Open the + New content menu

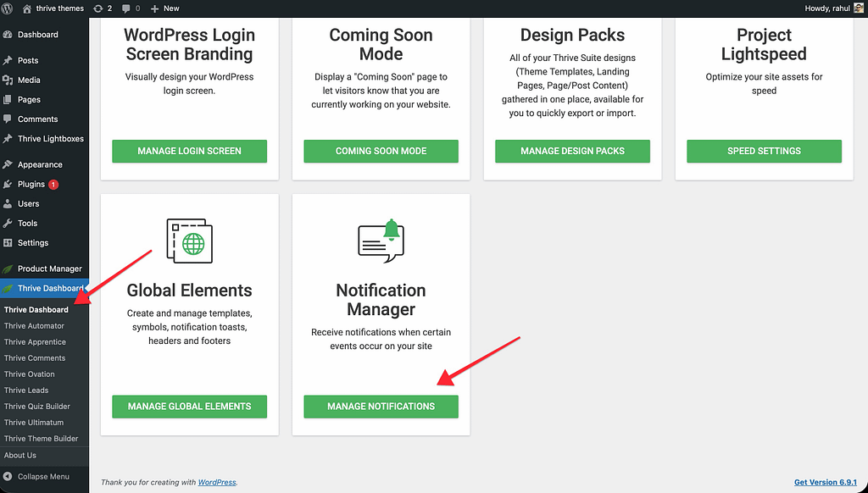[164, 8]
